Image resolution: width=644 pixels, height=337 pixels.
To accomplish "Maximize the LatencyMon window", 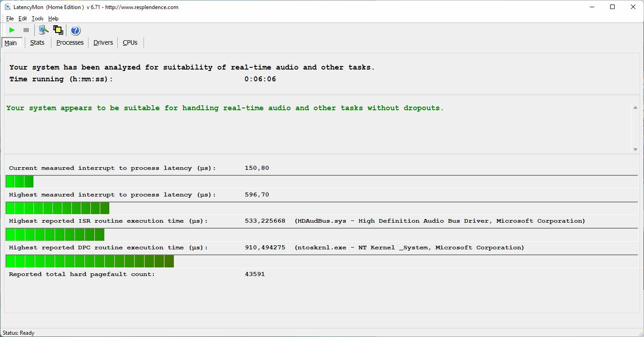I will [612, 7].
